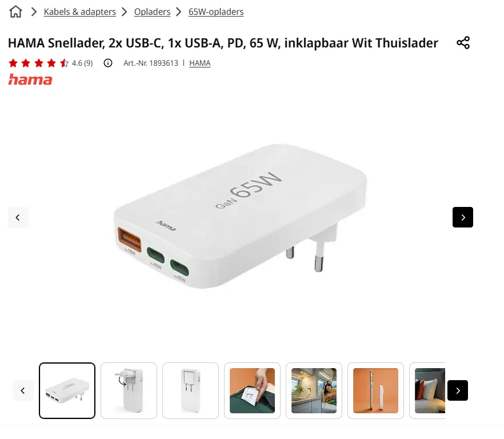
Task: Open the HAMA brand link
Action: pyautogui.click(x=199, y=63)
